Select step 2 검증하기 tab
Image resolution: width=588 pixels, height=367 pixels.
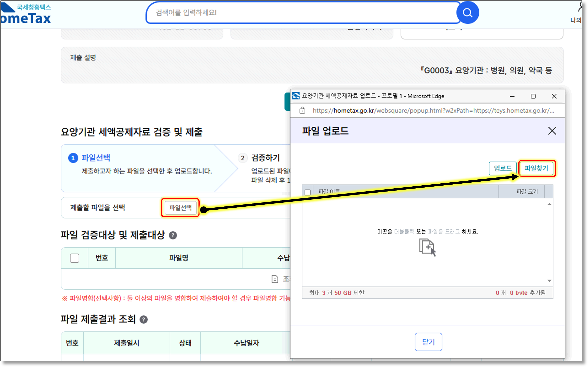pos(265,158)
